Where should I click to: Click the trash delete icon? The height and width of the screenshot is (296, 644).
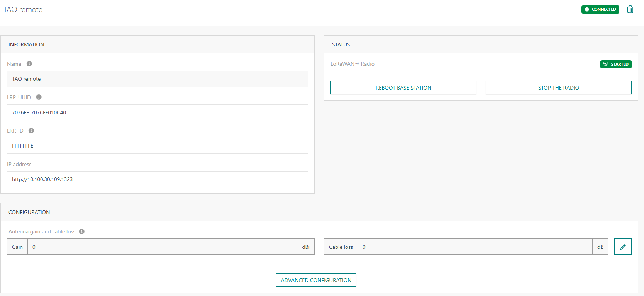coord(630,9)
